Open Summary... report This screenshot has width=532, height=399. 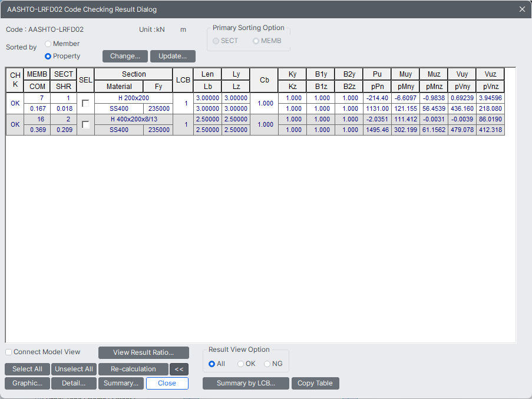(x=121, y=384)
